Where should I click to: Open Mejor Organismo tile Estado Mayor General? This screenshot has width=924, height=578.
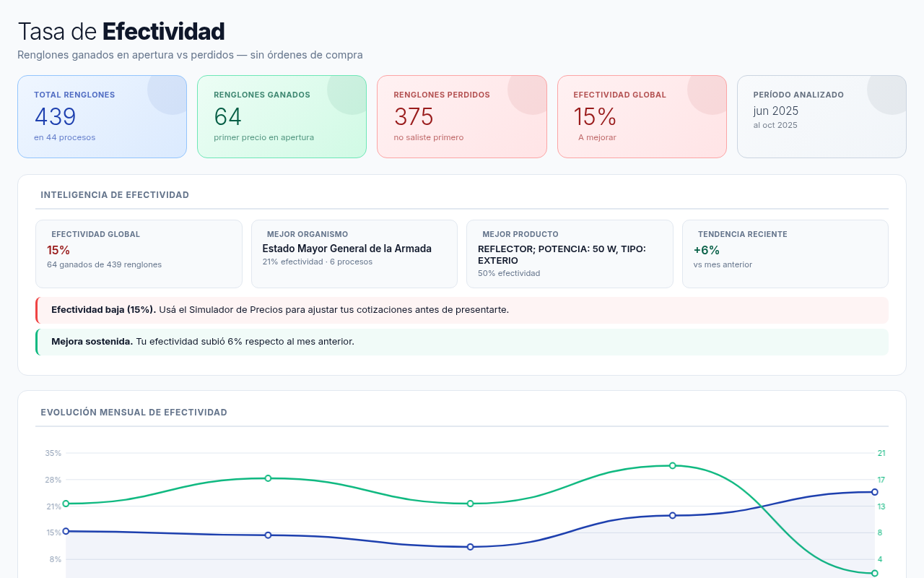pyautogui.click(x=354, y=254)
